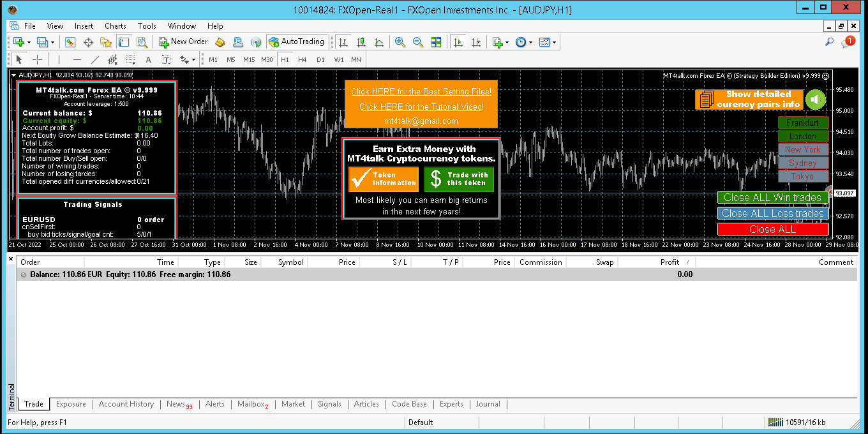Image resolution: width=868 pixels, height=434 pixels.
Task: Open the Charts menu
Action: tap(116, 26)
